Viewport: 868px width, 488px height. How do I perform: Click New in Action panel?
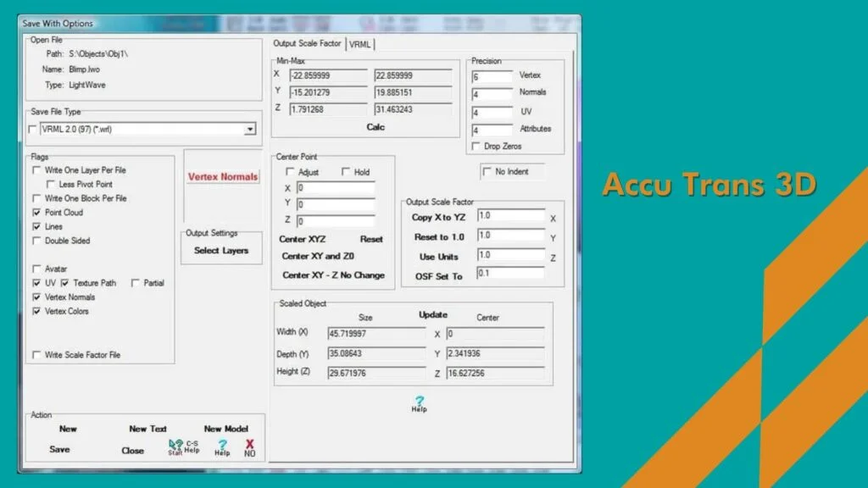coord(68,429)
